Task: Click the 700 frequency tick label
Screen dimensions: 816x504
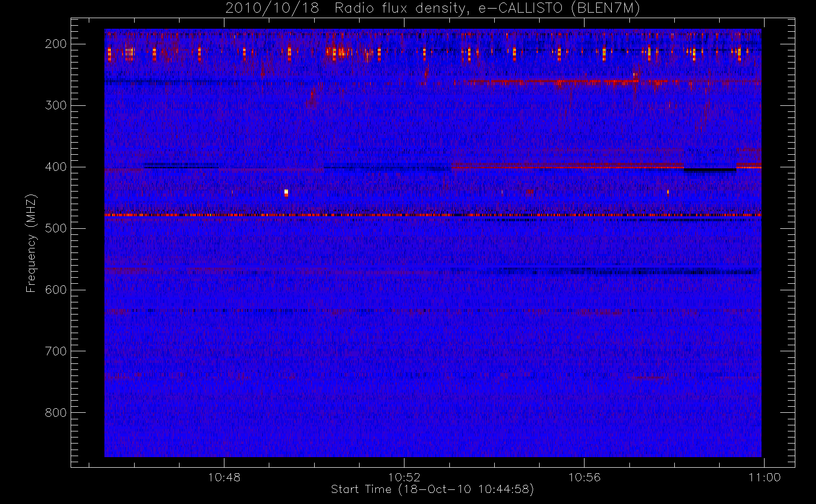Action: [x=56, y=351]
